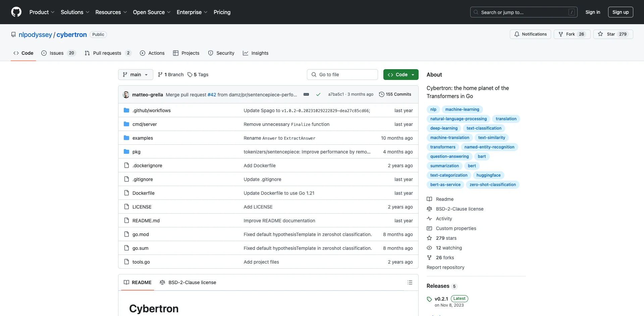Click the Notifications bell button
This screenshot has width=644, height=316.
click(530, 34)
